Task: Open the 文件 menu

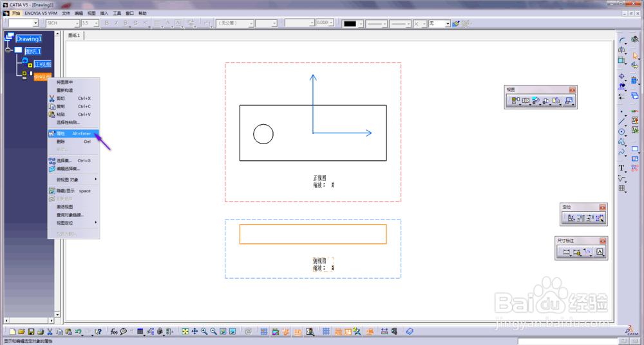Action: (66, 13)
